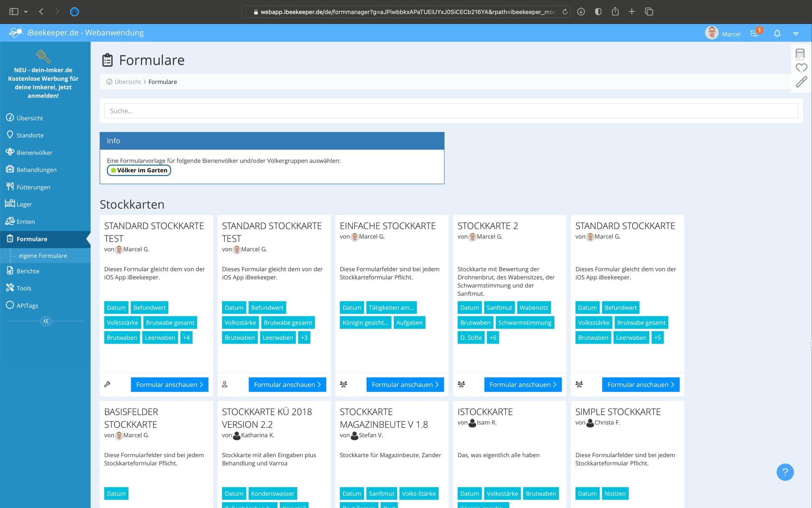View form for first Standard Stockkarte Test
This screenshot has height=508, width=812.
pyautogui.click(x=169, y=384)
